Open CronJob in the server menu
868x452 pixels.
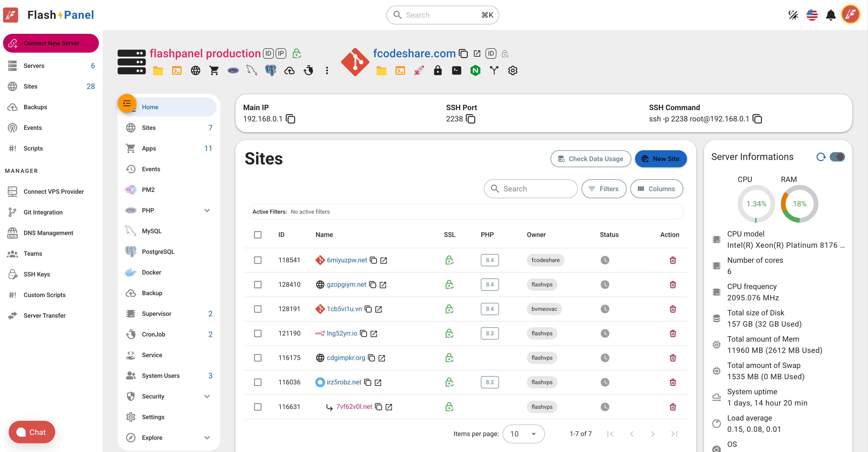[169, 334]
